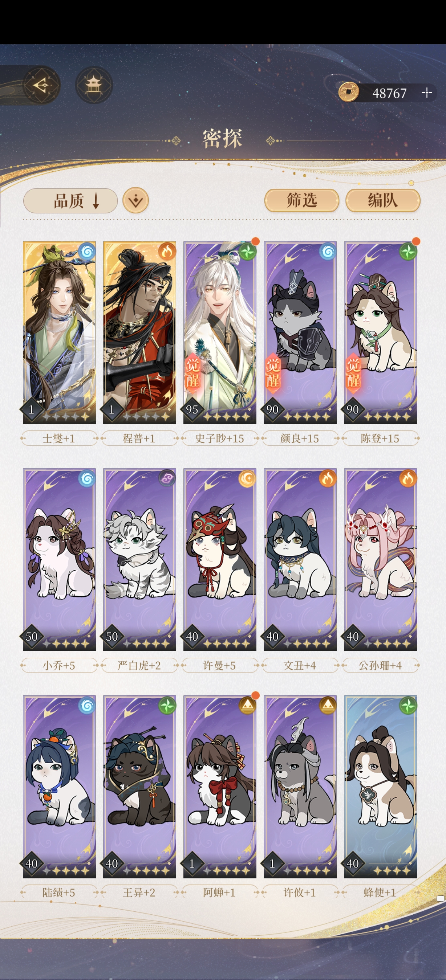Open the blue 蜂使+1 card
The image size is (446, 980).
380,786
